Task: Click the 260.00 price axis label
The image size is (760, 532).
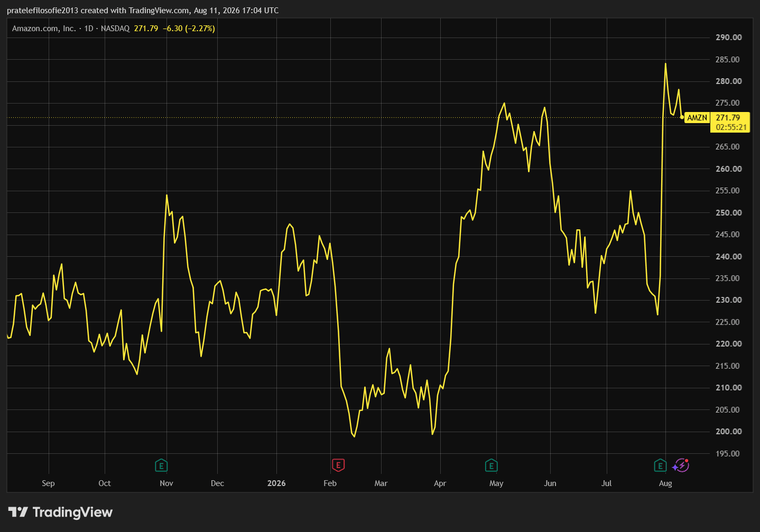Action: point(728,169)
